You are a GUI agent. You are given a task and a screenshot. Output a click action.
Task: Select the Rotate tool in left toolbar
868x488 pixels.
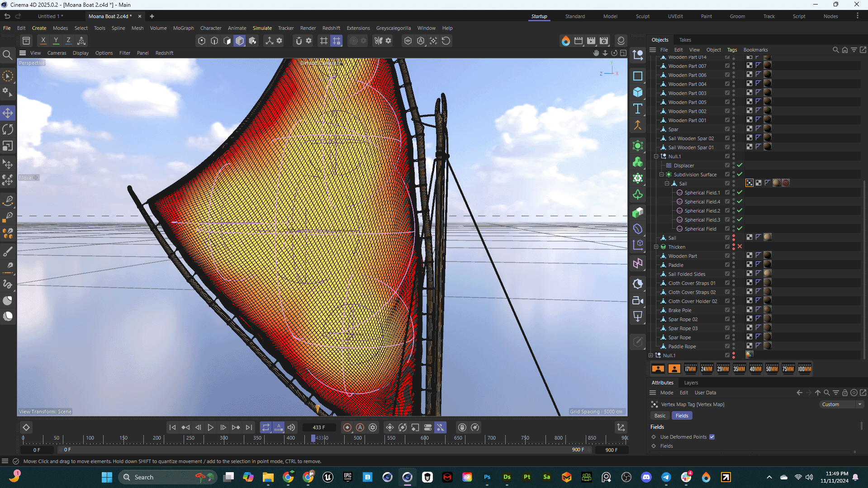[8, 130]
